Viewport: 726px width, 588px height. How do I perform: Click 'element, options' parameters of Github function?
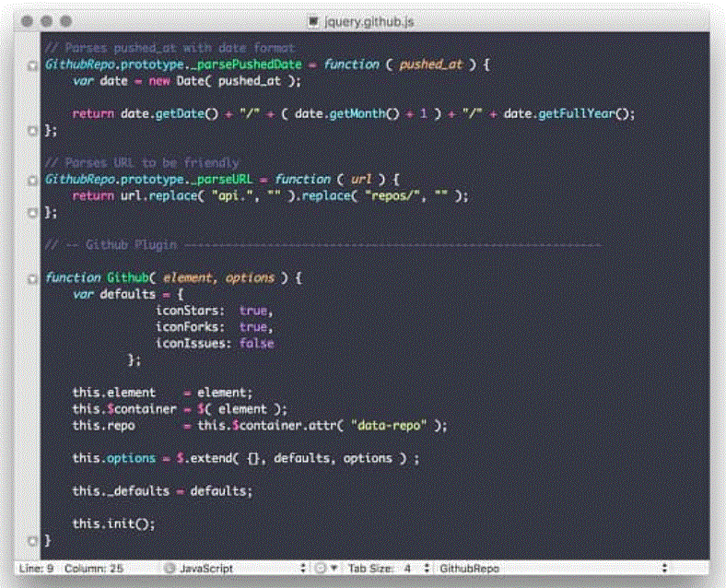(x=218, y=278)
